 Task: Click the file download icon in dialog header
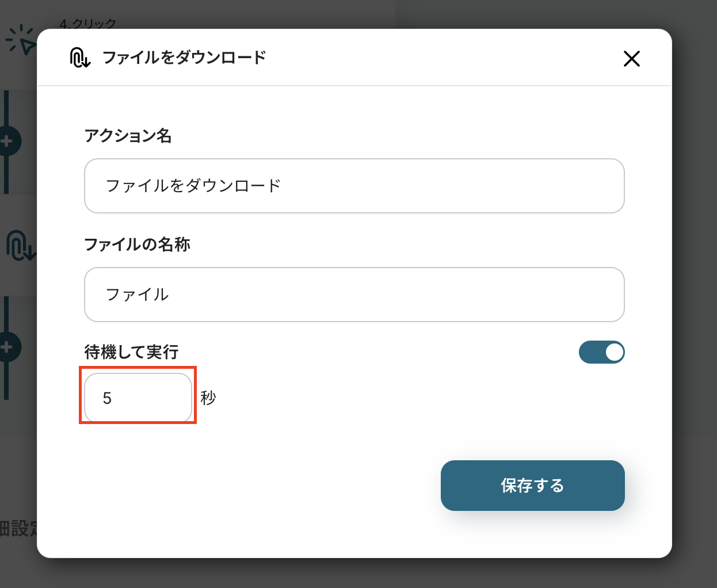pyautogui.click(x=79, y=58)
